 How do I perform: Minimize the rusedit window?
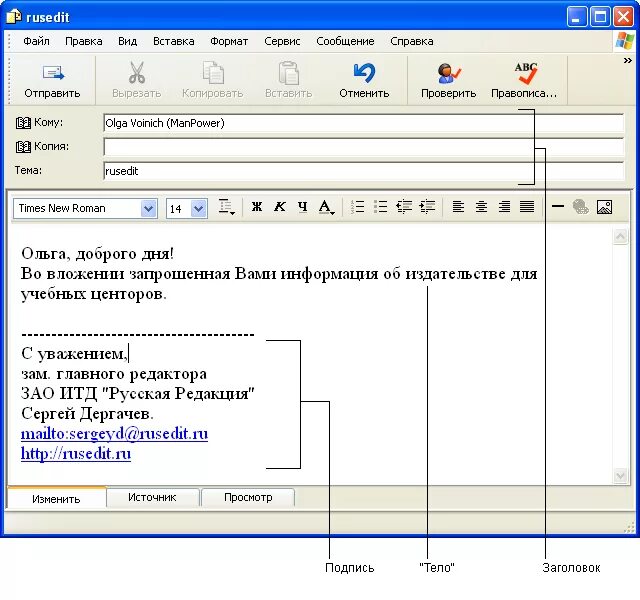[x=576, y=17]
